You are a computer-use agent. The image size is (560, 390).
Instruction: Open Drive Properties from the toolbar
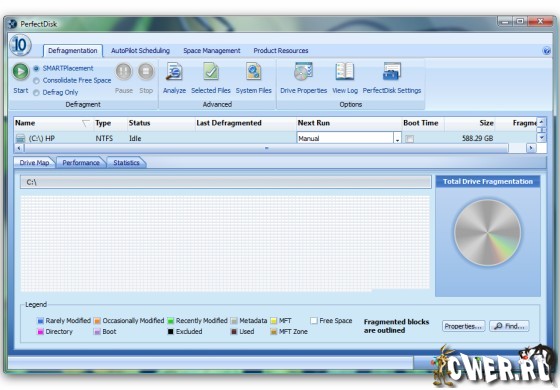(303, 71)
